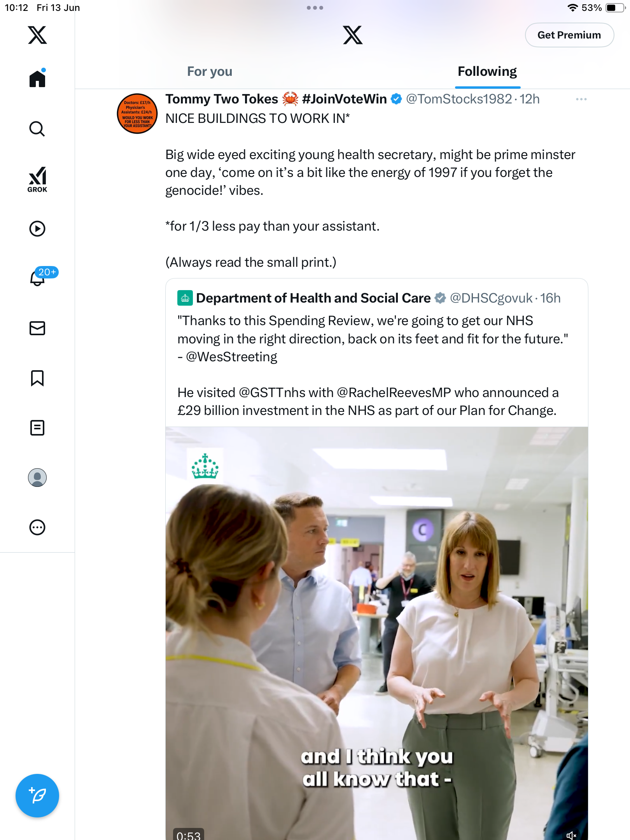Unmute the video using speaker icon

(571, 835)
